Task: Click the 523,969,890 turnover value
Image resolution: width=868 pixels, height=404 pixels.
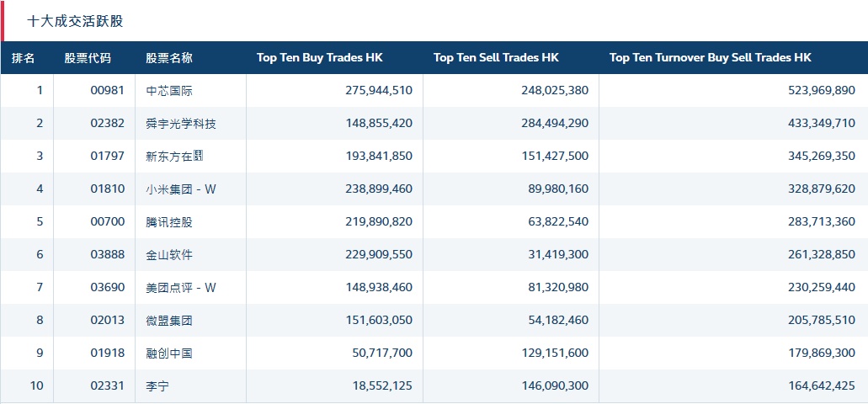Action: point(816,91)
